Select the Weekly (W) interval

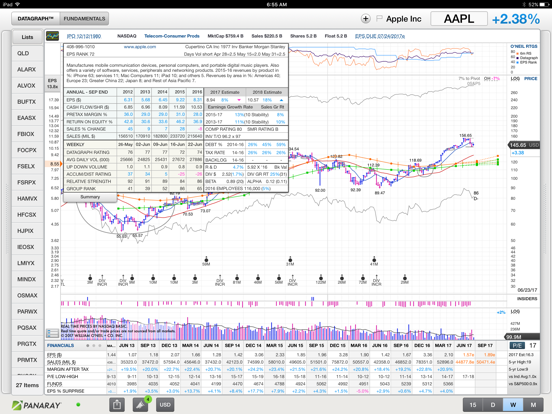pyautogui.click(x=513, y=405)
